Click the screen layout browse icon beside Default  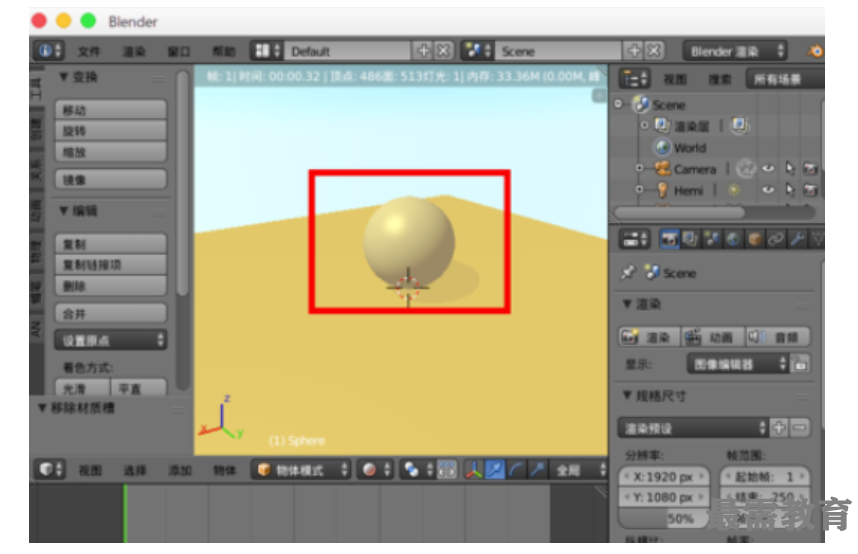(x=266, y=51)
